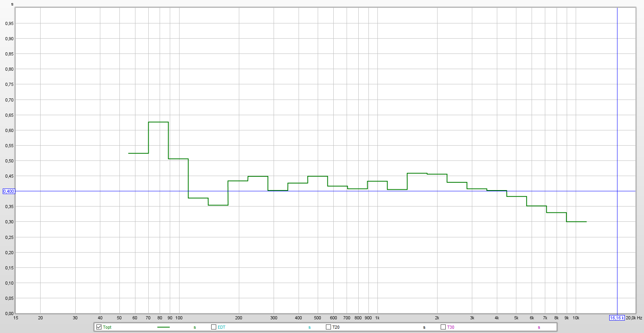Click the green Topt seconds readout in legend
Screen dimensions: 644x333
coord(194,327)
